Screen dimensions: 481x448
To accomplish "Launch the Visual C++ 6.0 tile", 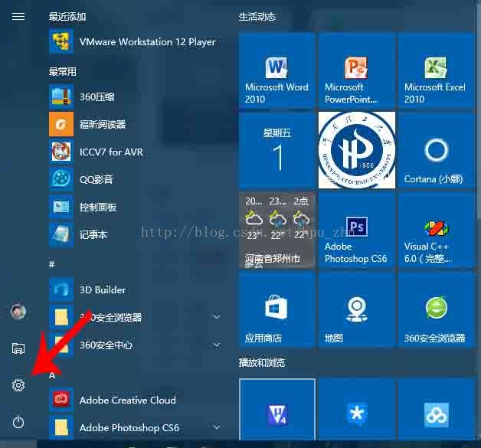I will click(437, 230).
